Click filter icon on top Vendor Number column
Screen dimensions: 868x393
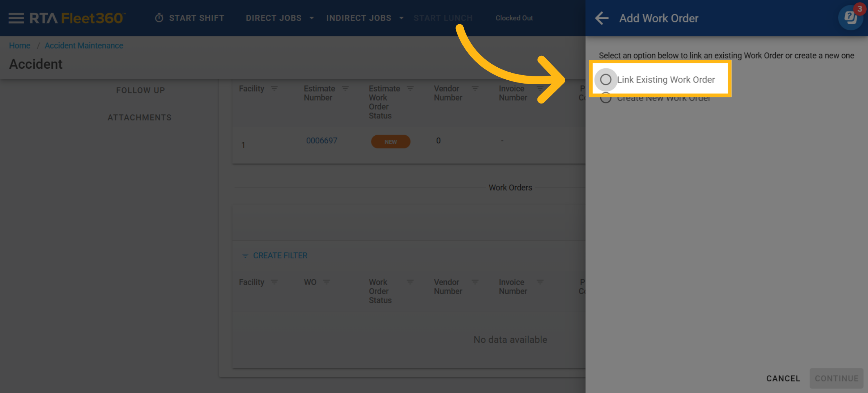pyautogui.click(x=475, y=89)
